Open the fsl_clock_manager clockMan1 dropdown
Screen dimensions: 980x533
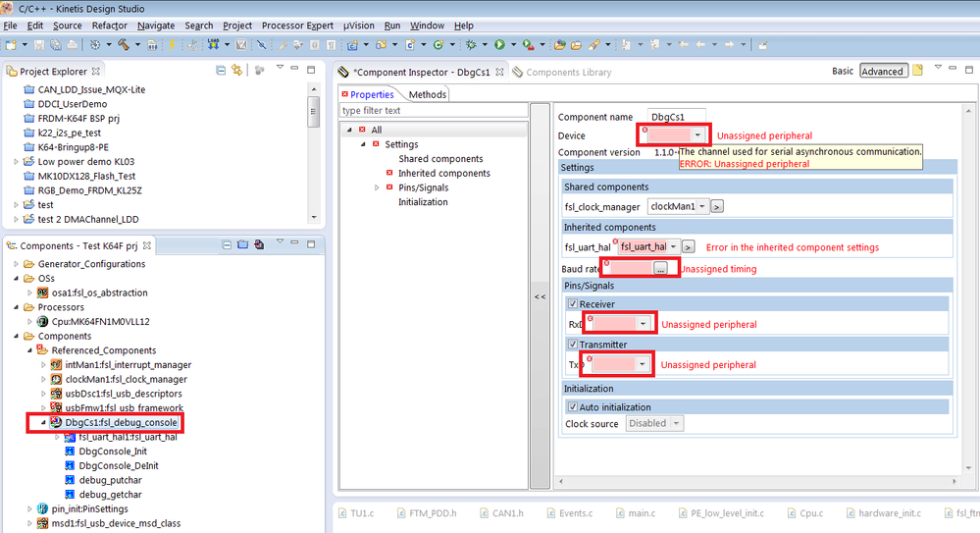[x=701, y=206]
